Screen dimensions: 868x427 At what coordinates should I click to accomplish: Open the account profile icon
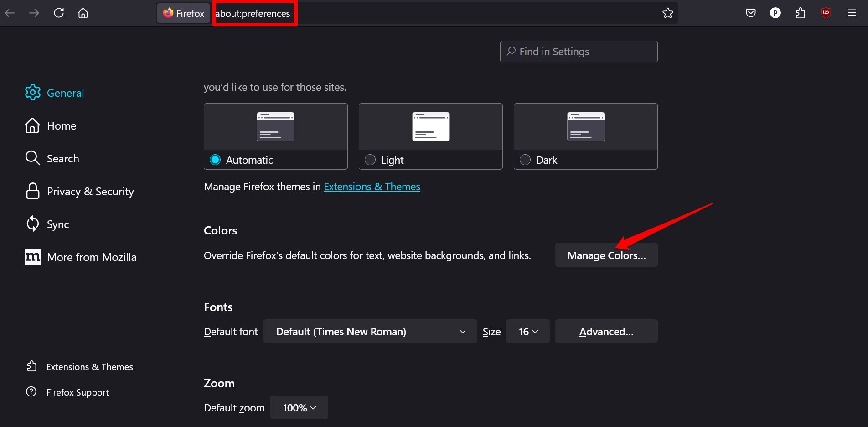[775, 13]
